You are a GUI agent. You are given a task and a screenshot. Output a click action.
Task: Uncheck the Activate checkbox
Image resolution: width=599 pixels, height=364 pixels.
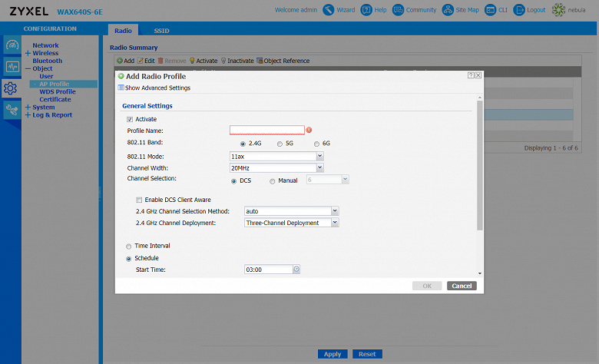[130, 119]
